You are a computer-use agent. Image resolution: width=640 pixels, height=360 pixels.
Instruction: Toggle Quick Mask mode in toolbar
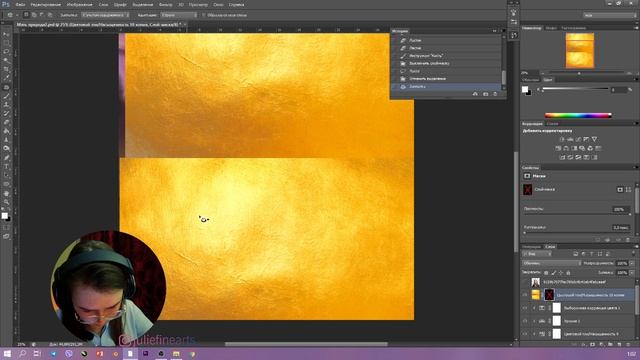coord(6,227)
